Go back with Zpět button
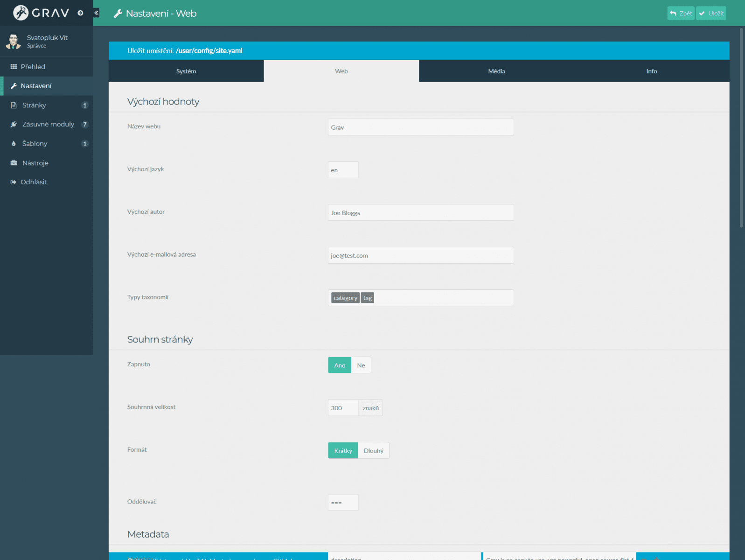This screenshot has width=745, height=560. [681, 14]
